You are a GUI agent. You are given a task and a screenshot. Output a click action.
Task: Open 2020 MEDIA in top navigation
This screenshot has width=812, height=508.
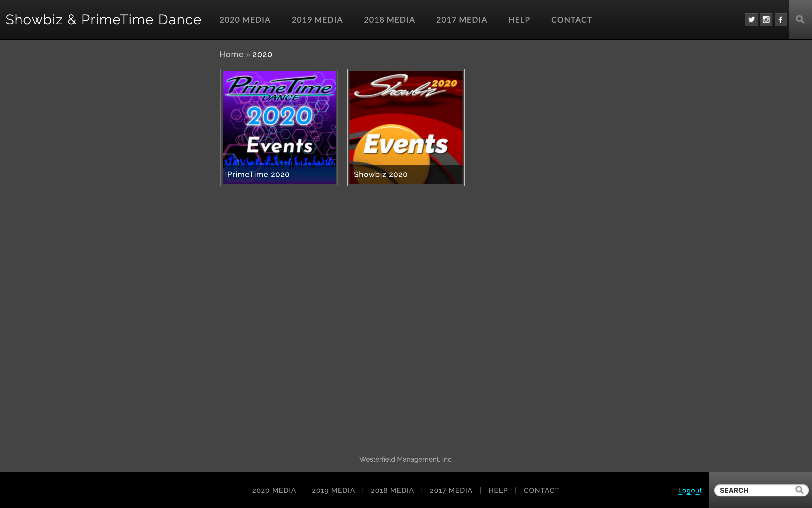pos(245,20)
